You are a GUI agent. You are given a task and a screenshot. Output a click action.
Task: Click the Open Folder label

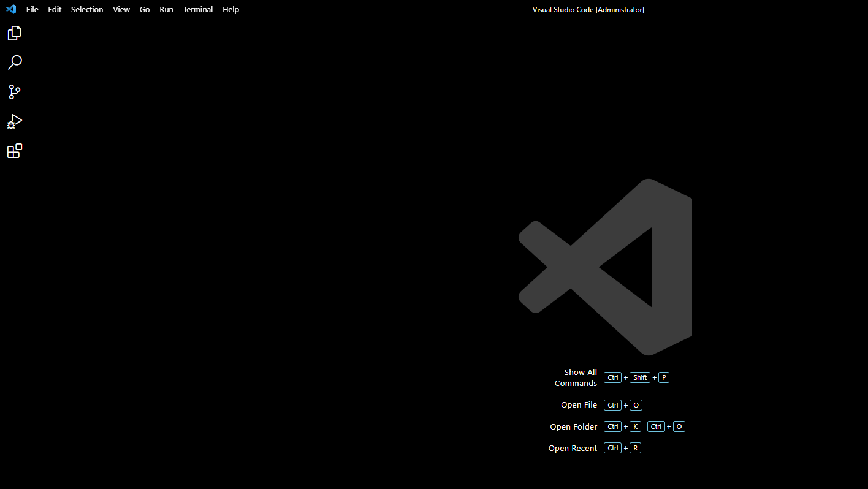tap(574, 426)
